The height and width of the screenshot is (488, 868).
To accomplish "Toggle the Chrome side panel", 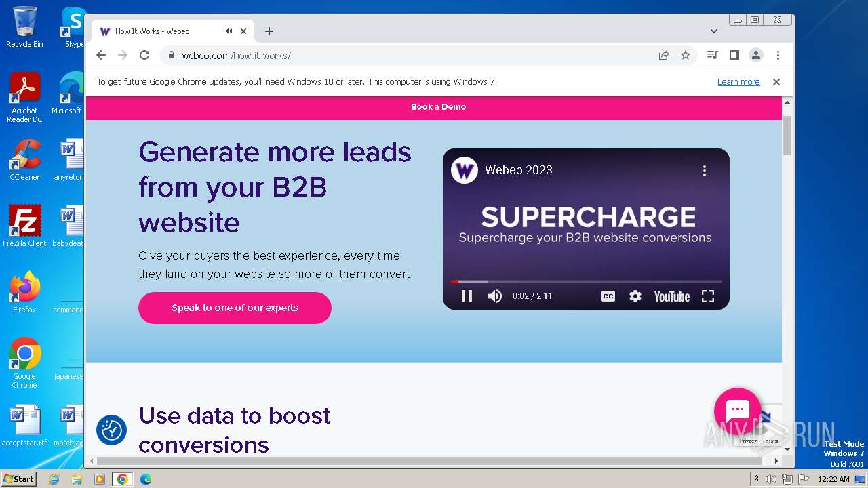I will click(x=734, y=56).
